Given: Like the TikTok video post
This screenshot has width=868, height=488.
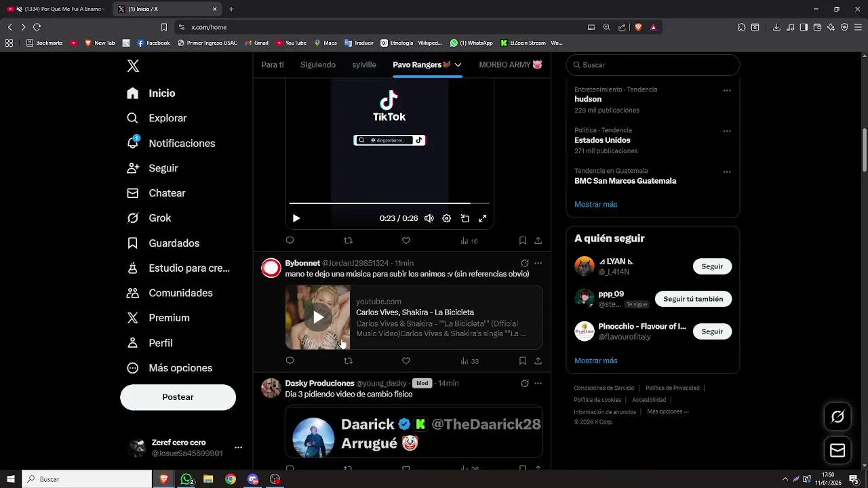Looking at the screenshot, I should pyautogui.click(x=406, y=241).
